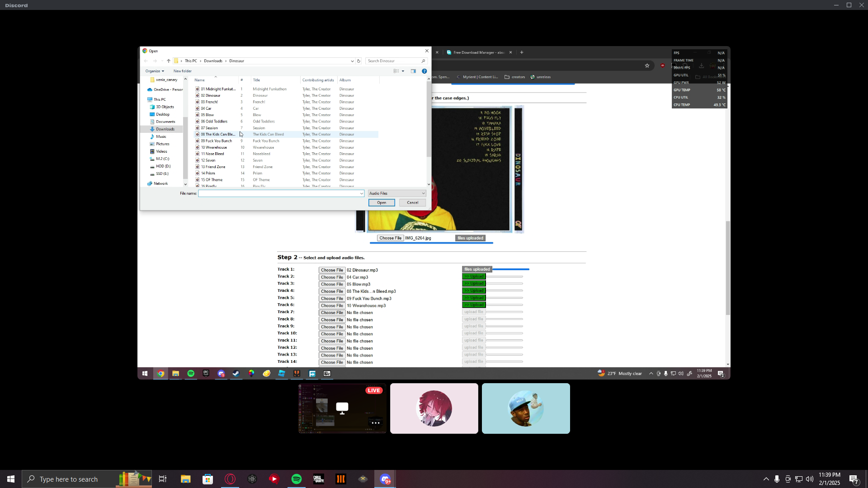The image size is (868, 488).
Task: Click the Call of Duty taskbar icon
Action: point(319,479)
